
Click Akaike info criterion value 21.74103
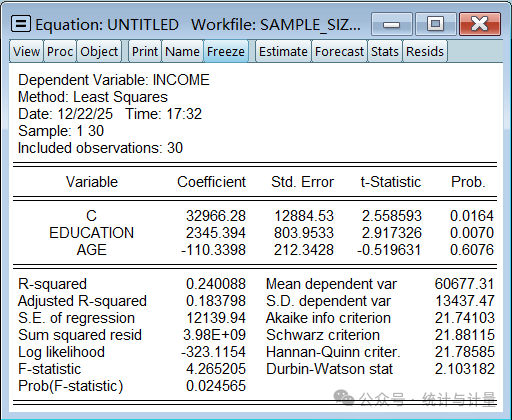click(x=465, y=318)
